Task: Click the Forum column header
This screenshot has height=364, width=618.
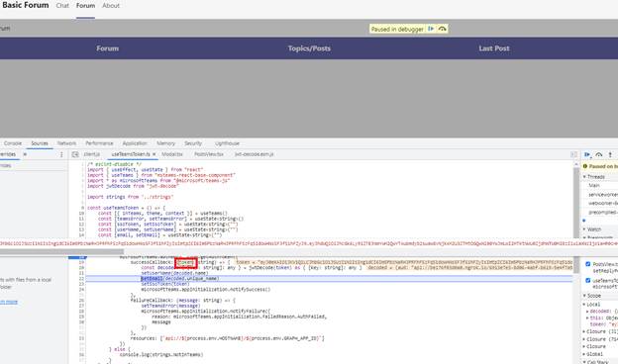Action: (108, 48)
